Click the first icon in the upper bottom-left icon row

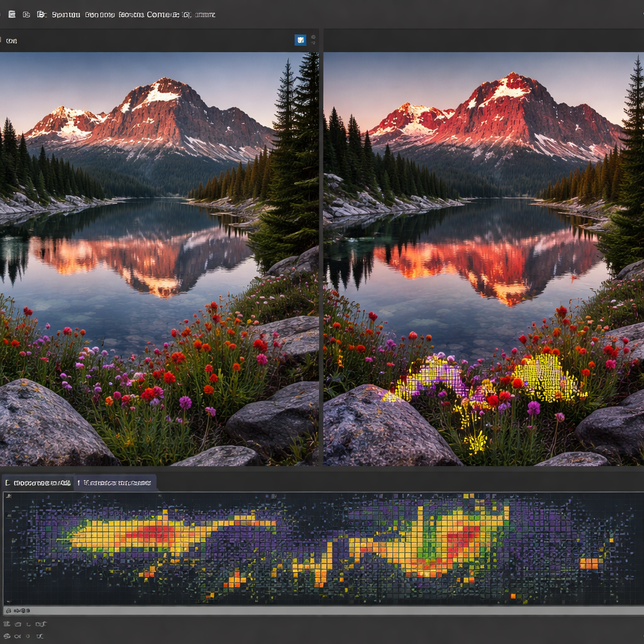click(6, 625)
